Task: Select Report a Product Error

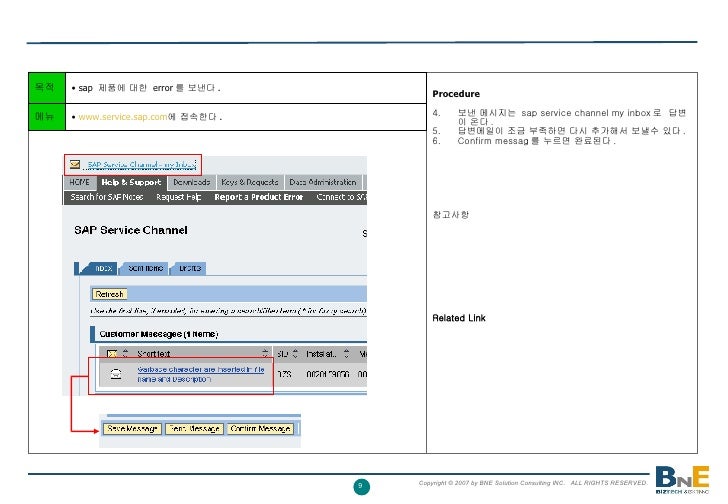Action: [259, 197]
